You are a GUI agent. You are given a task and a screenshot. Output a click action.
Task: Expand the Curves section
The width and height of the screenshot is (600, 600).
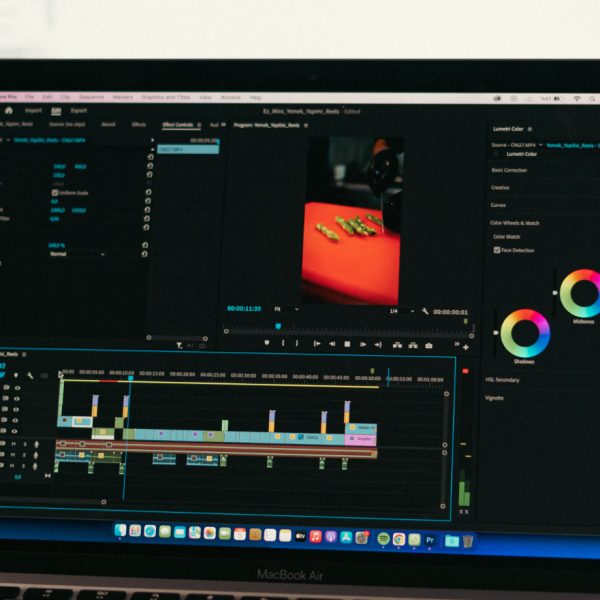coord(498,205)
